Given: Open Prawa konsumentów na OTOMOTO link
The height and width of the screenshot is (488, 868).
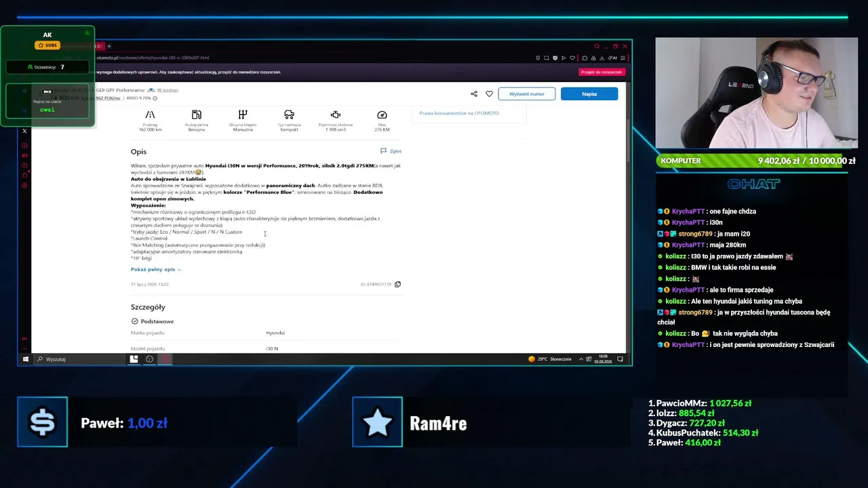Looking at the screenshot, I should coord(459,113).
